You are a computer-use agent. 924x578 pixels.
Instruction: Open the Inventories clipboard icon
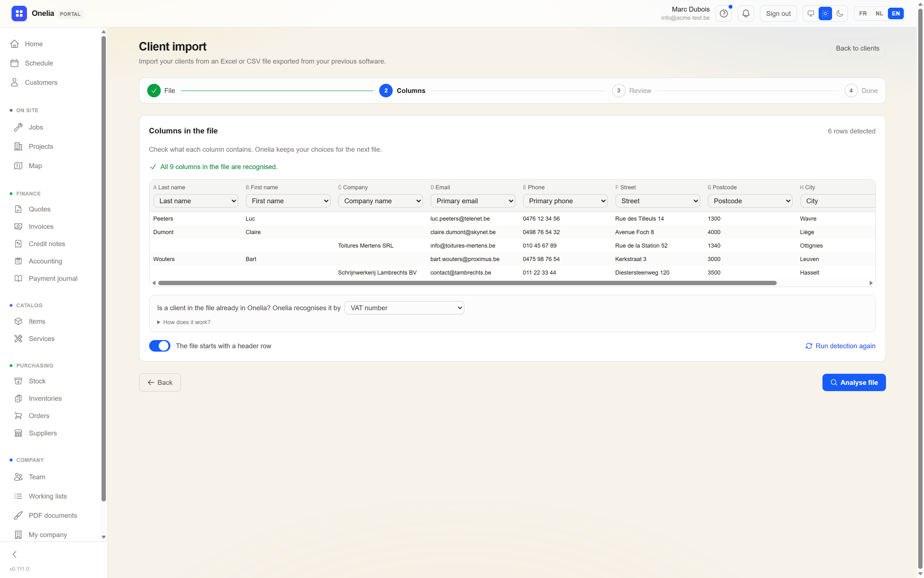18,398
